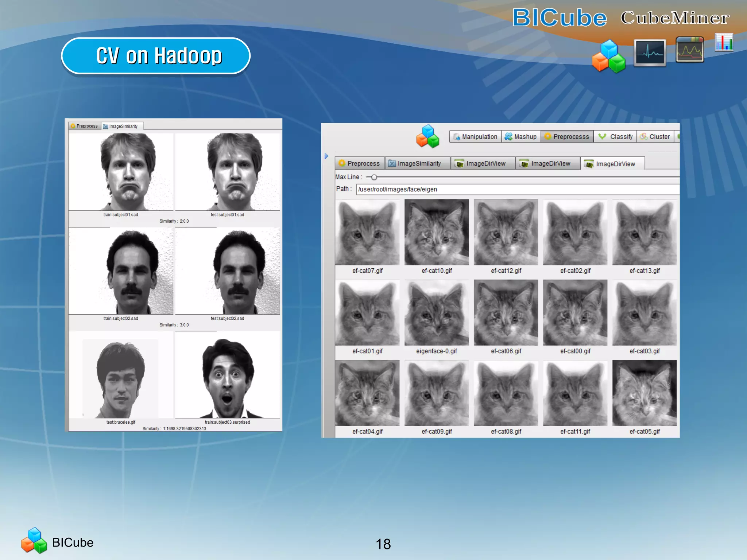
Task: Switch to ImageSimilarity tab in right window
Action: point(417,163)
